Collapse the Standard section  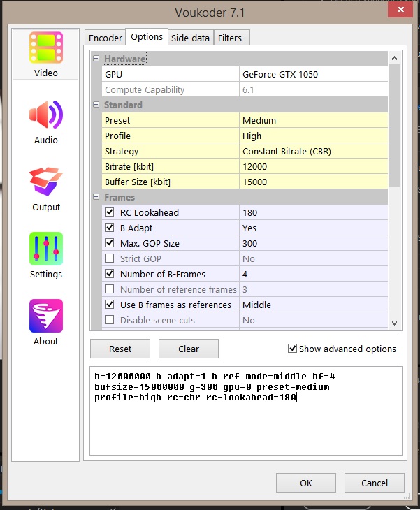pos(96,105)
